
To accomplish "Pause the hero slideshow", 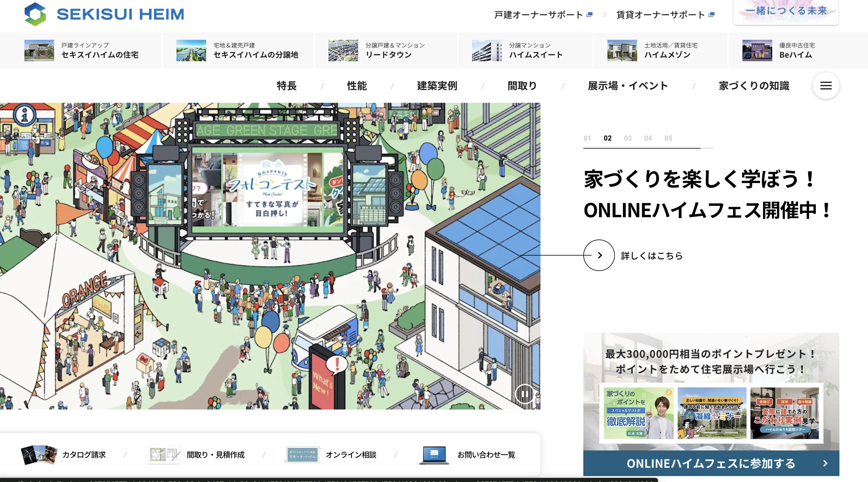I will click(525, 394).
